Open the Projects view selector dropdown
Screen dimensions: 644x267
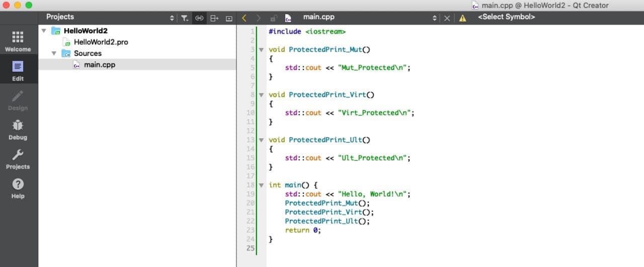(172, 18)
